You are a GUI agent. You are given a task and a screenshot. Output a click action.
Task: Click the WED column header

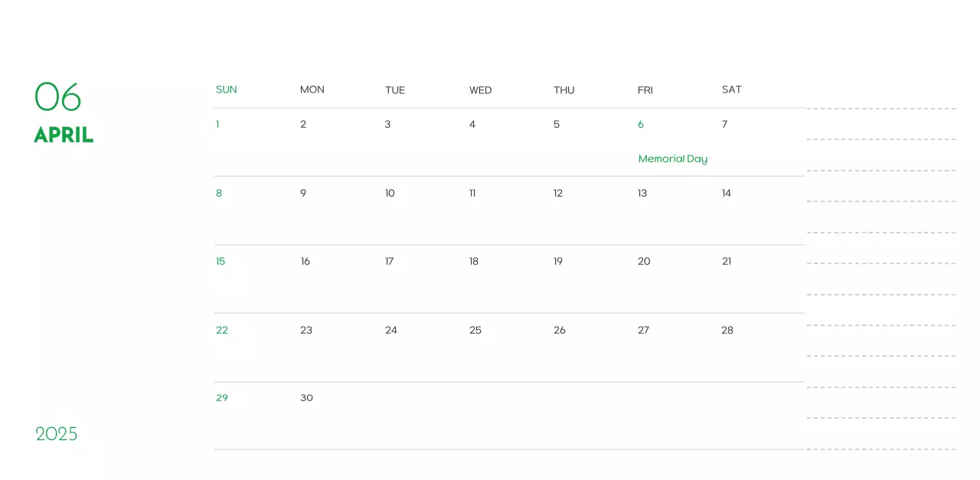480,90
